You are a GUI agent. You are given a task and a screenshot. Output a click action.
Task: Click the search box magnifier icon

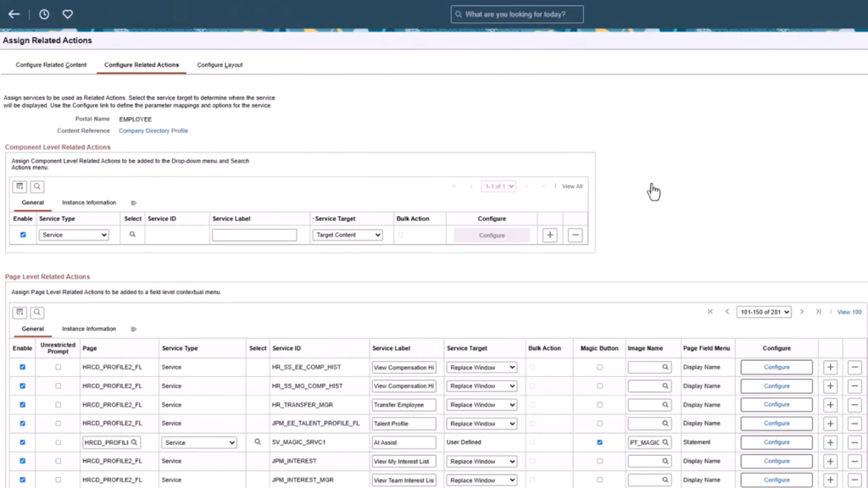[459, 14]
